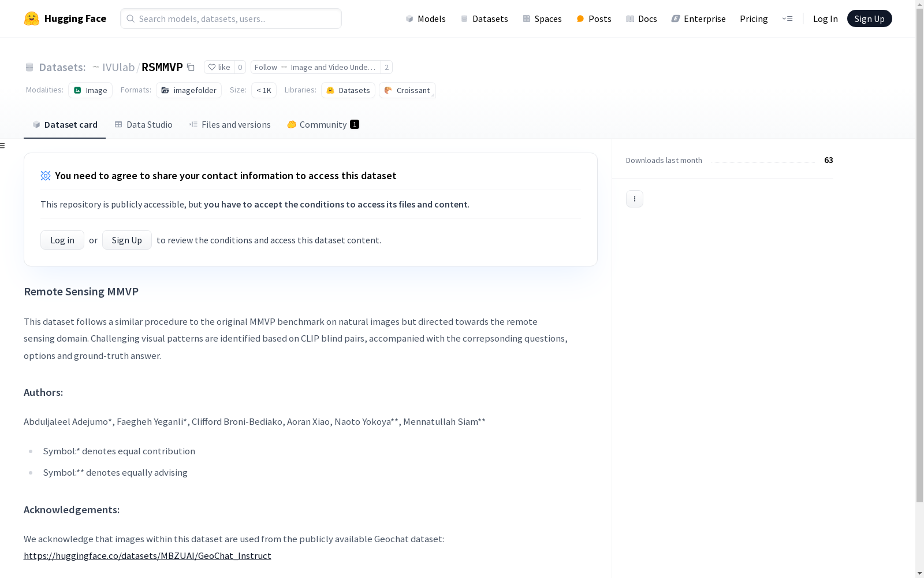Like the RSMMVP dataset
This screenshot has height=578, width=924.
[x=219, y=67]
